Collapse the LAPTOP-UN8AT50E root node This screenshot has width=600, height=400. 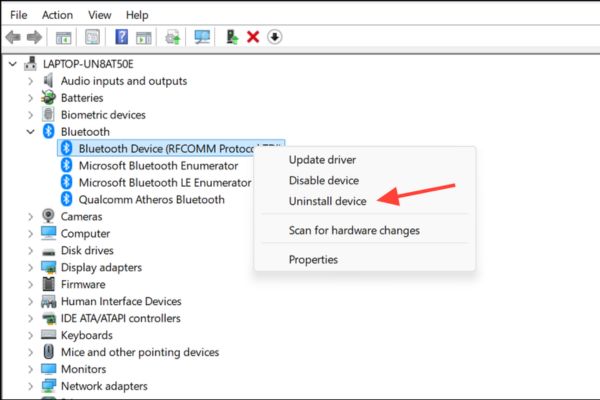[13, 64]
